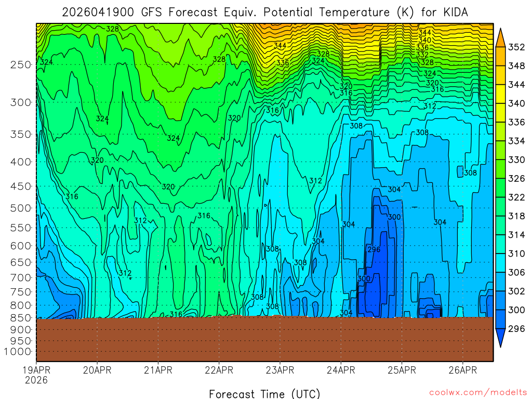Select the 22APR date label
Screen dimensions: 532x399
[x=219, y=370]
